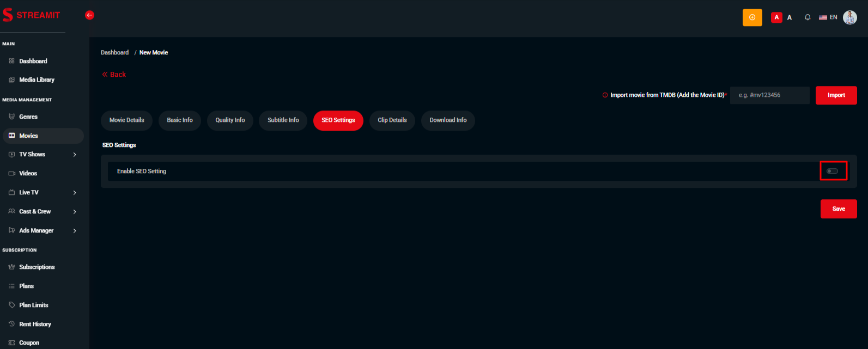Screen dimensions: 868x349
Task: Toggle Enable SEO Setting switch
Action: (832, 171)
